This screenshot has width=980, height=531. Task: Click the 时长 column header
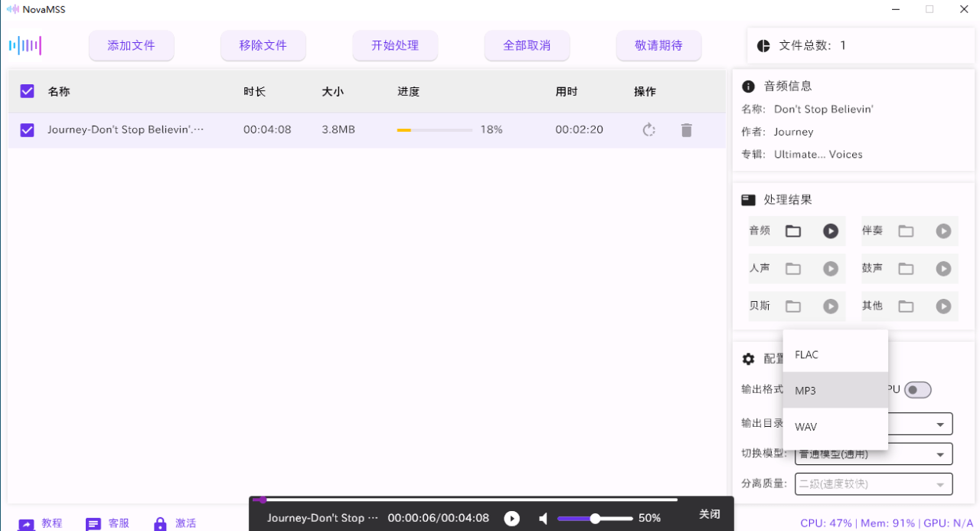[x=255, y=91]
